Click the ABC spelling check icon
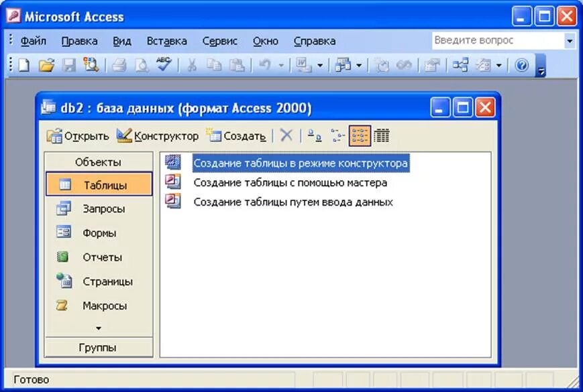 pos(164,64)
